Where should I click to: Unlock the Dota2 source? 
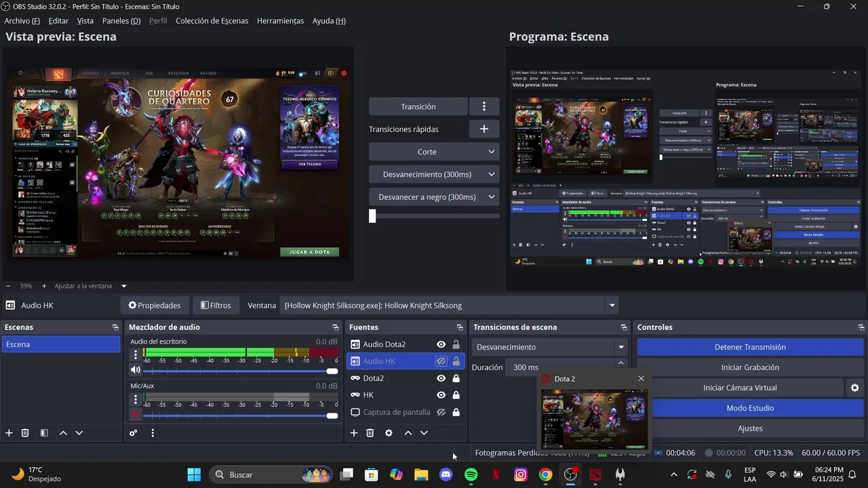click(456, 378)
